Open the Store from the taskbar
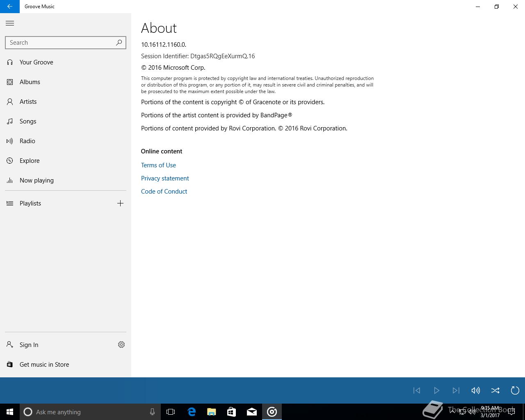Viewport: 525px width, 420px height. point(232,412)
